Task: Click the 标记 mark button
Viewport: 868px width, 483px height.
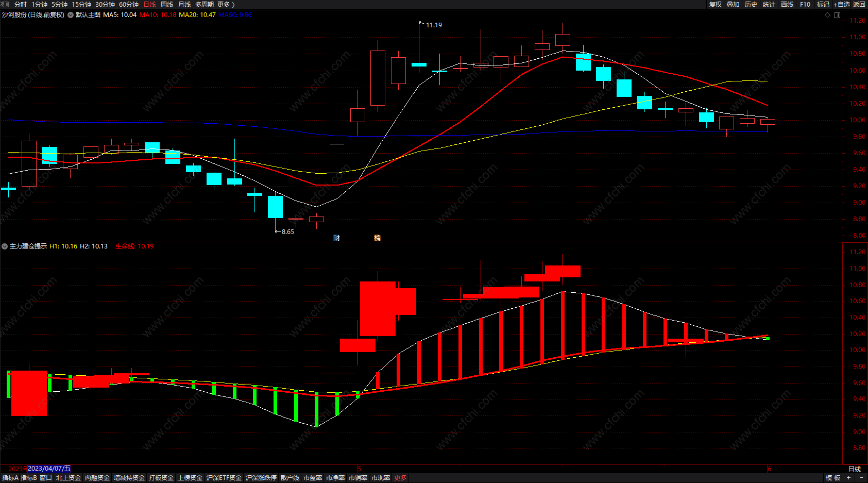Action: (x=823, y=4)
